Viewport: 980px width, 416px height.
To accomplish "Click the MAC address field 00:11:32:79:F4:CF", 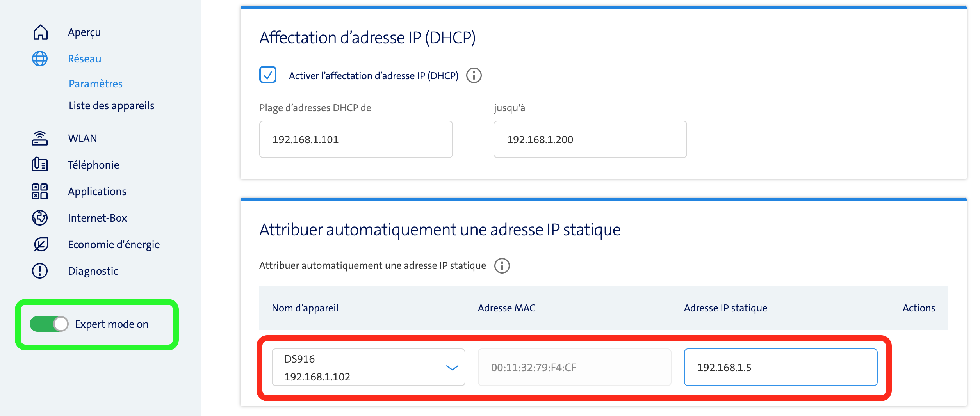I will (x=575, y=367).
